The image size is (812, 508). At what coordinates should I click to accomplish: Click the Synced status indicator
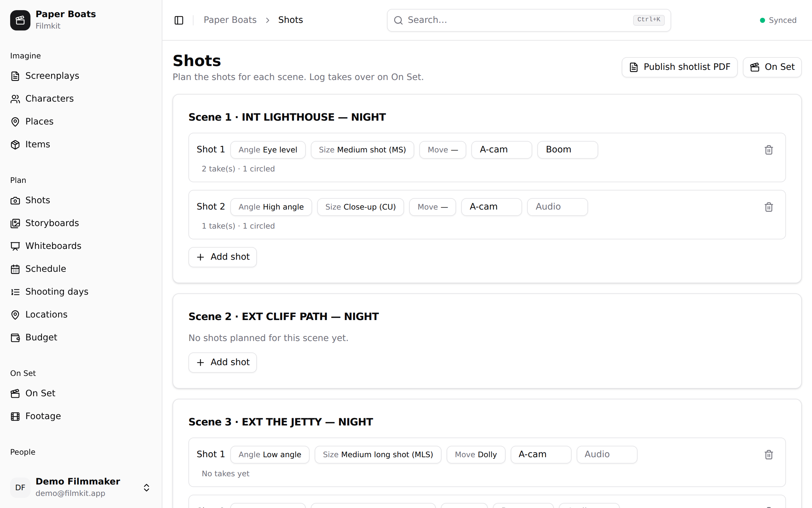[778, 20]
